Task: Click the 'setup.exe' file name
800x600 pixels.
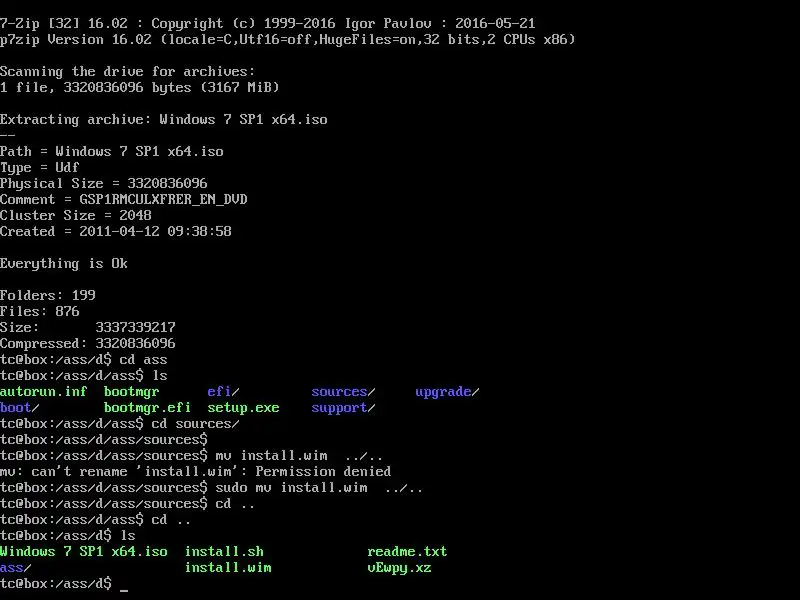Action: tap(243, 408)
